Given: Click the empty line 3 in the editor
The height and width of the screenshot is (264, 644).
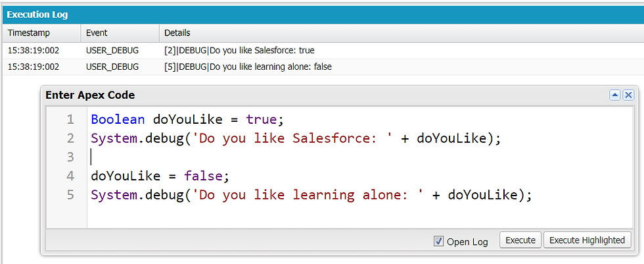Looking at the screenshot, I should tap(360, 157).
